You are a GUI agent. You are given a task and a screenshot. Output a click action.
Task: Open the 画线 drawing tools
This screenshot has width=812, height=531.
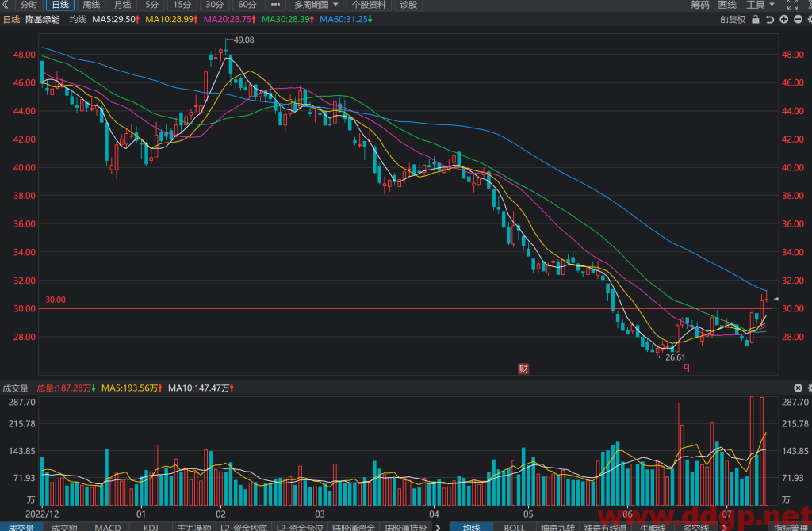727,5
